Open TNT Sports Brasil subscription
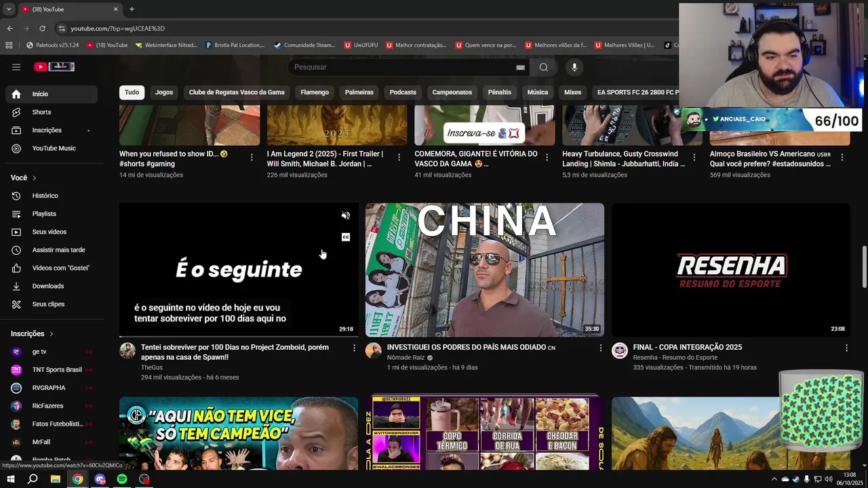 tap(52, 370)
